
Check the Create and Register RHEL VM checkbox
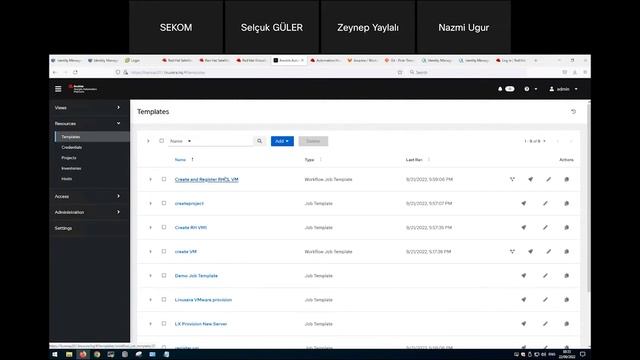pyautogui.click(x=164, y=179)
